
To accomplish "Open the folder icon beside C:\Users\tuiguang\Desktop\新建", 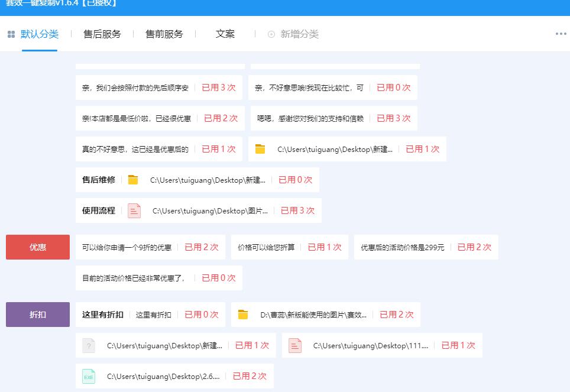I will click(x=259, y=149).
